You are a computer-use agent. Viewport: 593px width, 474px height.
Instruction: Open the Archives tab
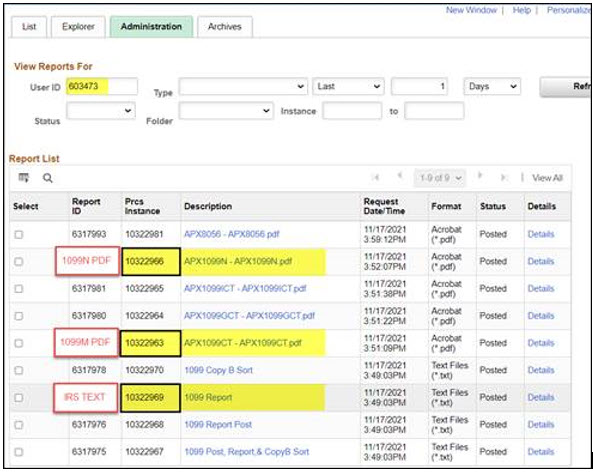click(225, 27)
